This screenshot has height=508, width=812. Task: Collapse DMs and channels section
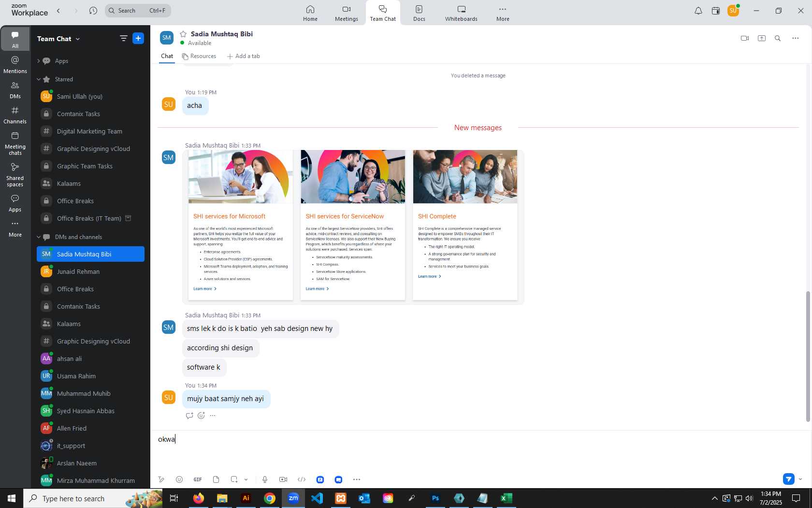(38, 237)
